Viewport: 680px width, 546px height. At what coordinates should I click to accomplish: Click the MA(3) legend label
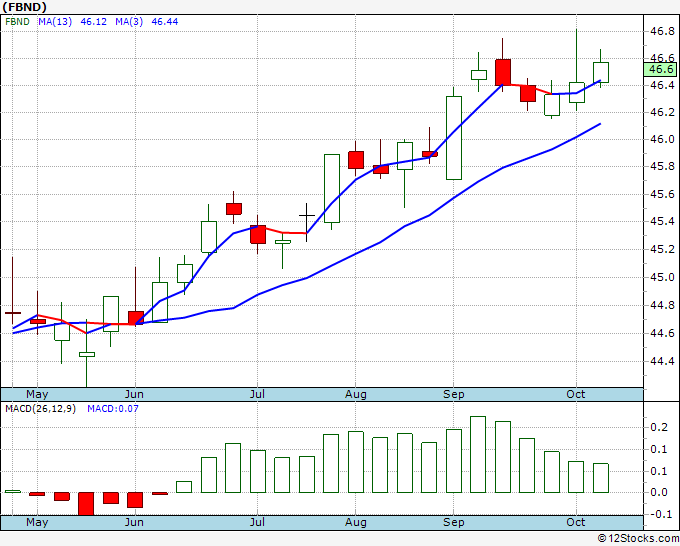pos(129,22)
